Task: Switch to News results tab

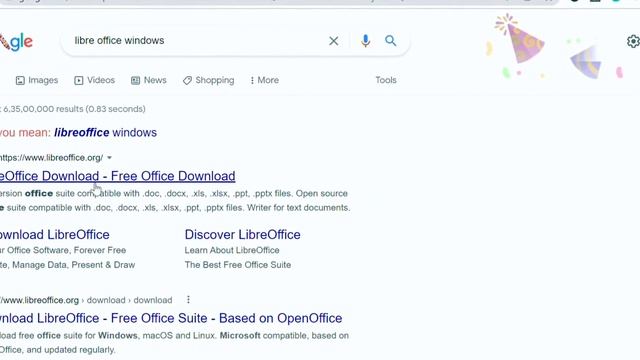Action: click(x=149, y=80)
